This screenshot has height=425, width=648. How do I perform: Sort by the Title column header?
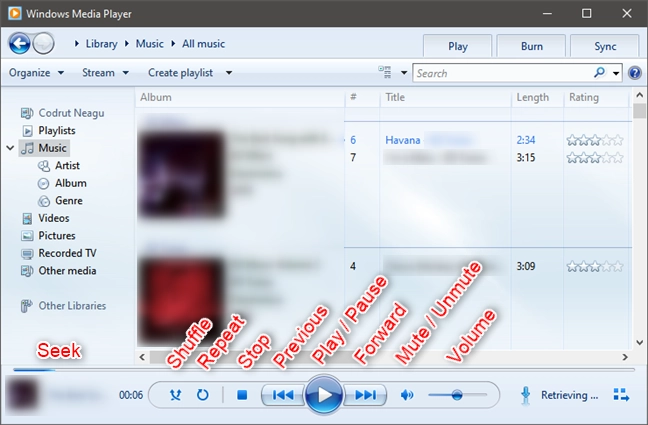coord(446,98)
